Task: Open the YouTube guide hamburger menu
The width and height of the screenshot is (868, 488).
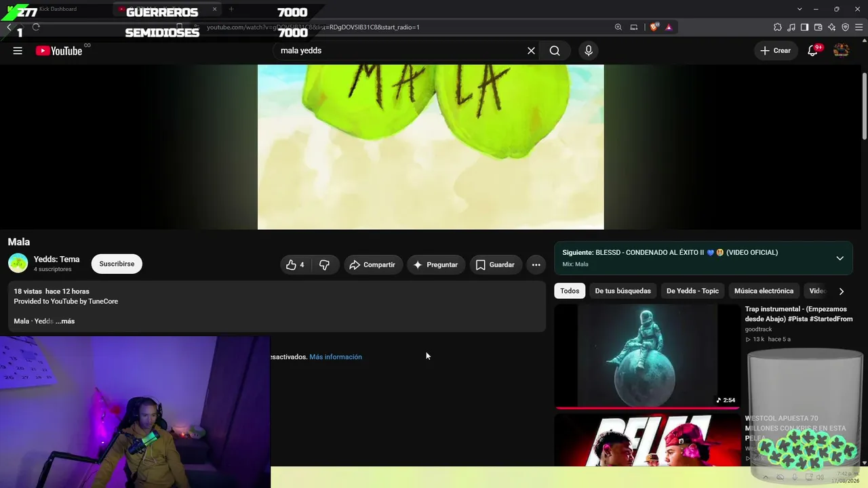Action: 18,51
